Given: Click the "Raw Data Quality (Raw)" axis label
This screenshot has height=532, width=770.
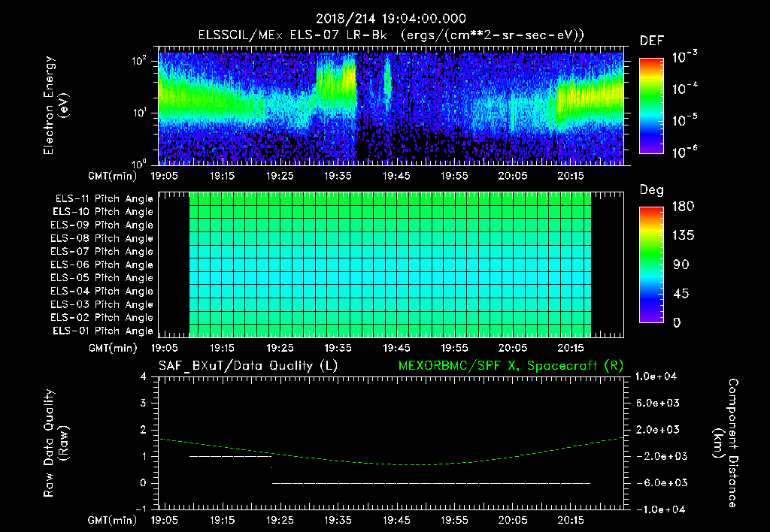Looking at the screenshot, I should point(56,443).
